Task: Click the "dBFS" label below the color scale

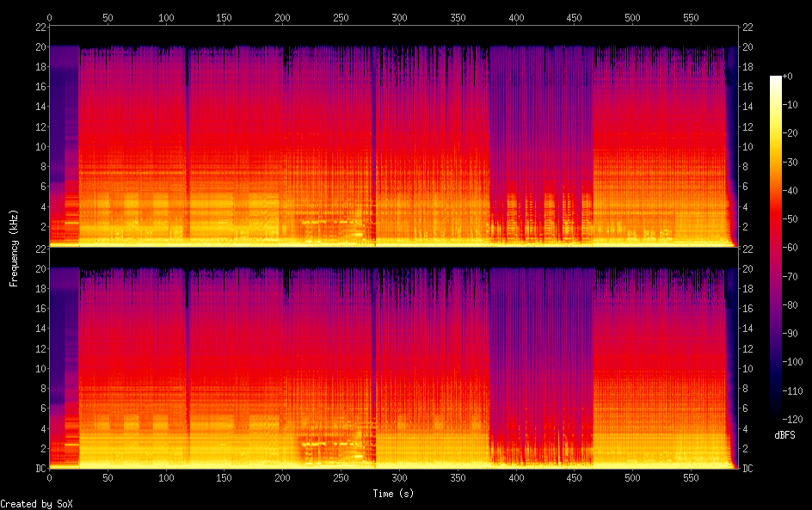Action: [784, 436]
